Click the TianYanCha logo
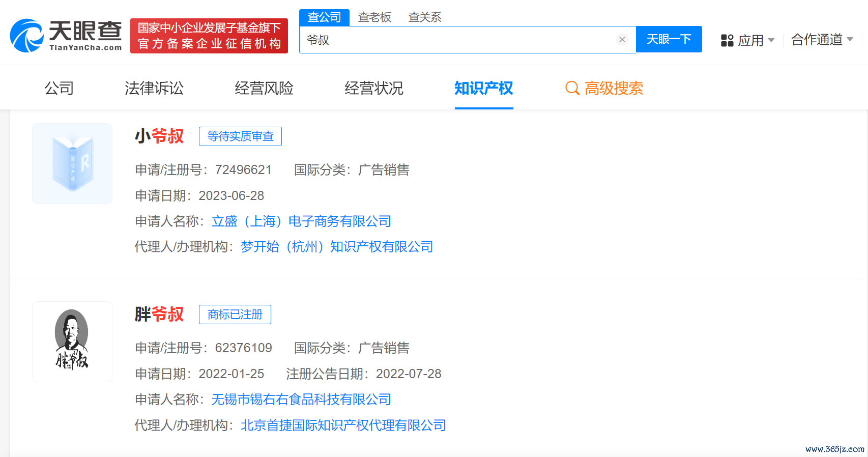Image resolution: width=868 pixels, height=457 pixels. point(66,36)
